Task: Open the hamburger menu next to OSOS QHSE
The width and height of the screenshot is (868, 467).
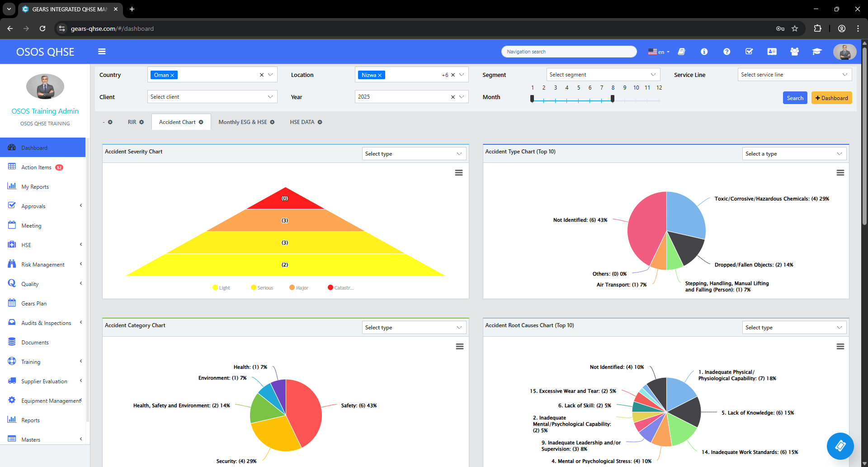Action: click(x=102, y=51)
